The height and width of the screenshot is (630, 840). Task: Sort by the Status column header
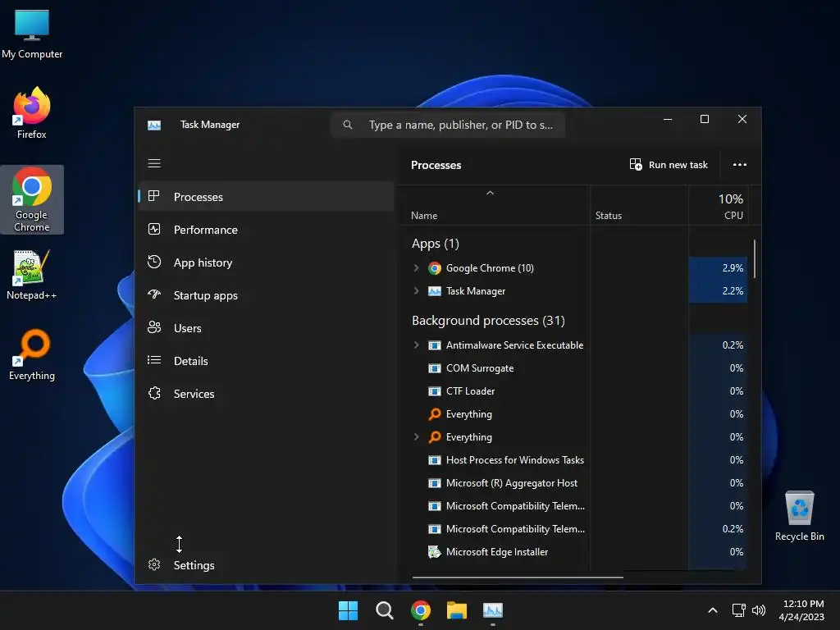tap(639, 205)
